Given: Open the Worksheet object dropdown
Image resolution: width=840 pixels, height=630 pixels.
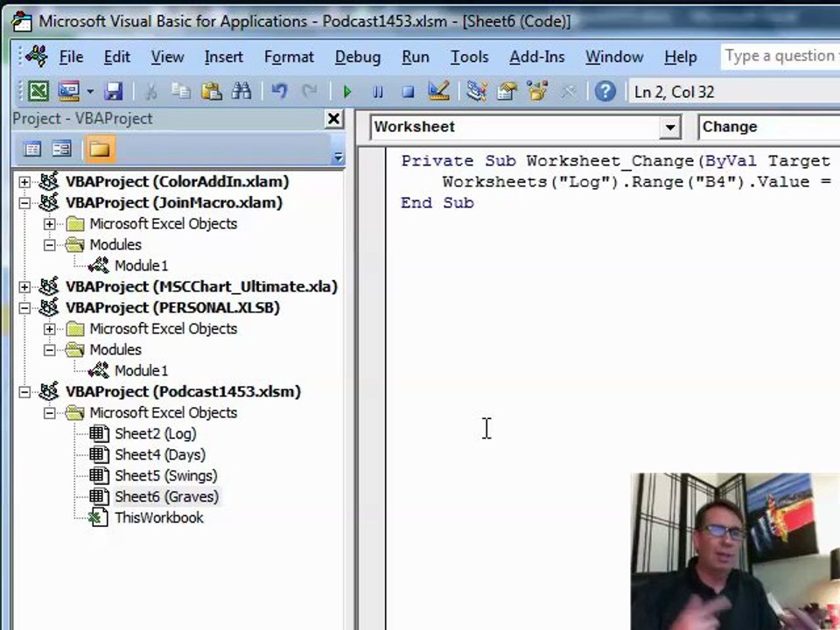Looking at the screenshot, I should (669, 128).
